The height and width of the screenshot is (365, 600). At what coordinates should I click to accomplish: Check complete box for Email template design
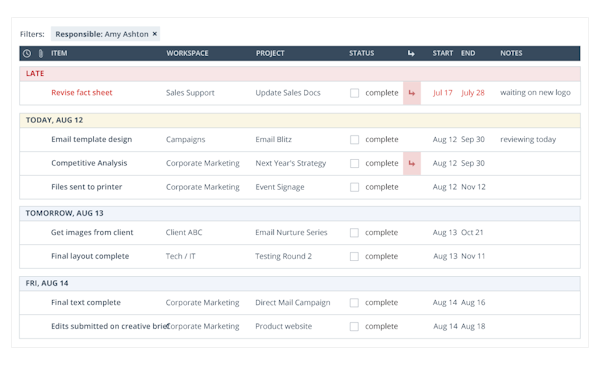pos(354,140)
